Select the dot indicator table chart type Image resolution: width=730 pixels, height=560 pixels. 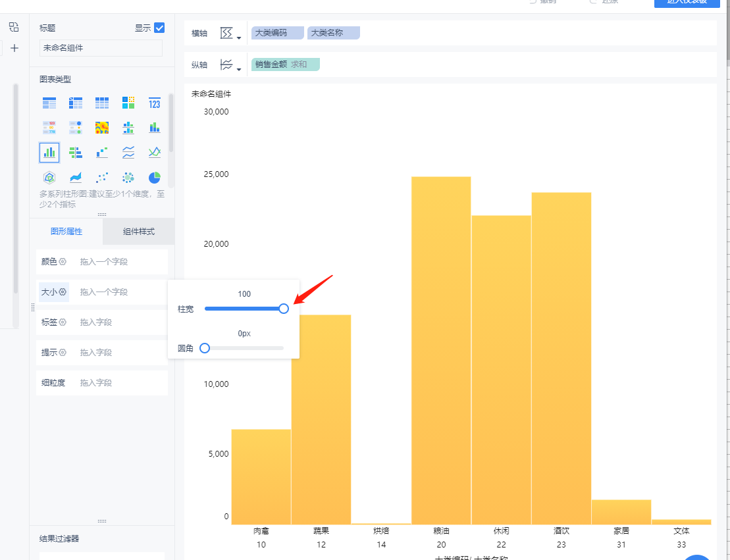76,128
